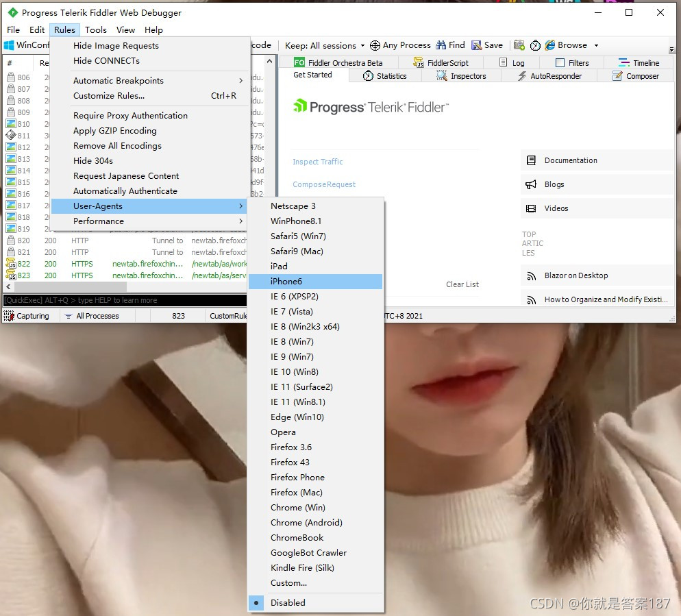Click the Browse Internet Explorer icon

pyautogui.click(x=550, y=45)
